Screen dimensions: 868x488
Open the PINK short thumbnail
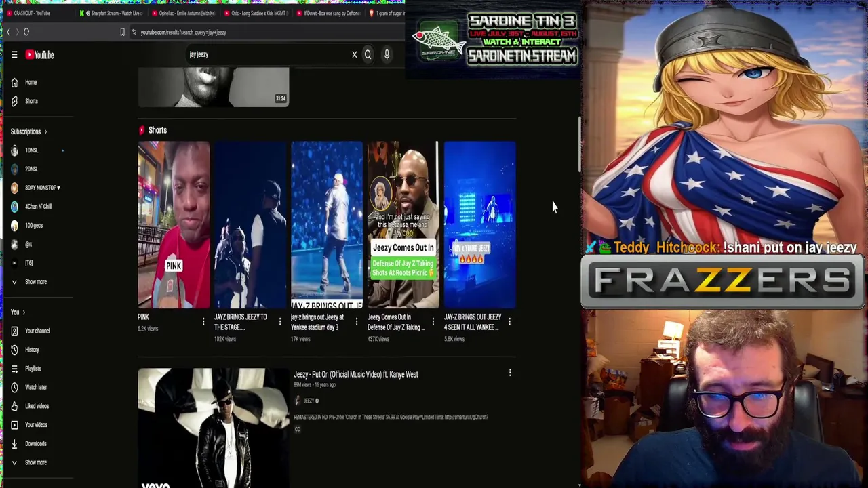coord(174,225)
